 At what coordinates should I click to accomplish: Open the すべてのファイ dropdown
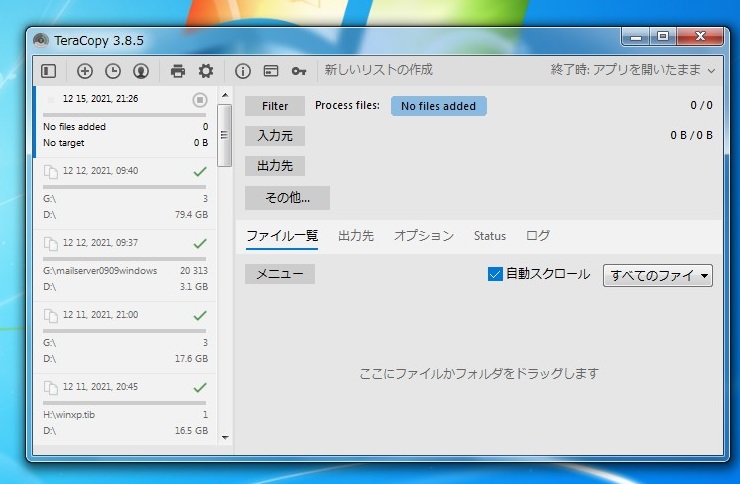pos(658,275)
